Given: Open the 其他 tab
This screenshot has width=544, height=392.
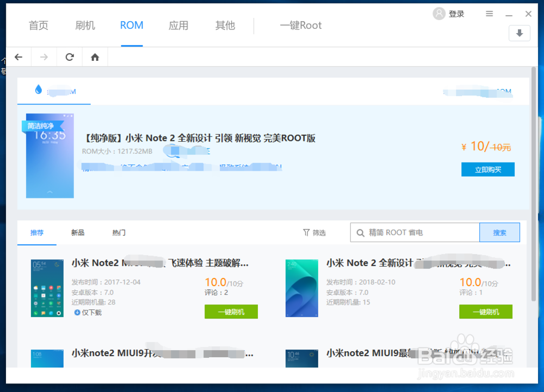Looking at the screenshot, I should [x=225, y=26].
